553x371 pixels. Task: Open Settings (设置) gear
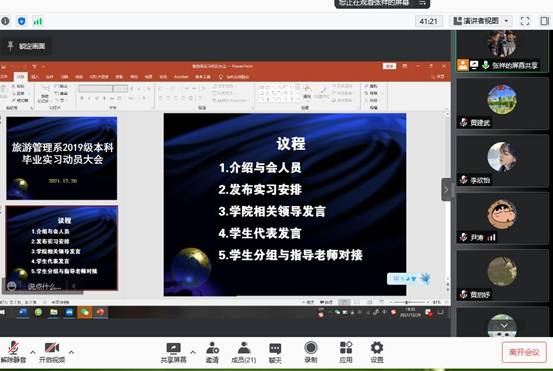377,353
